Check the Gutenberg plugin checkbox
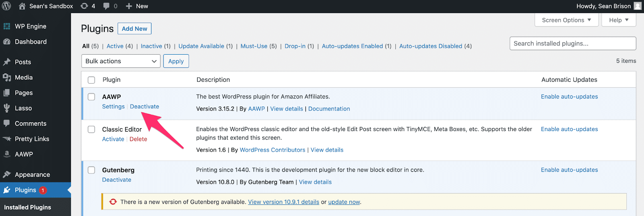Viewport: 644px width, 216px height. (x=91, y=170)
